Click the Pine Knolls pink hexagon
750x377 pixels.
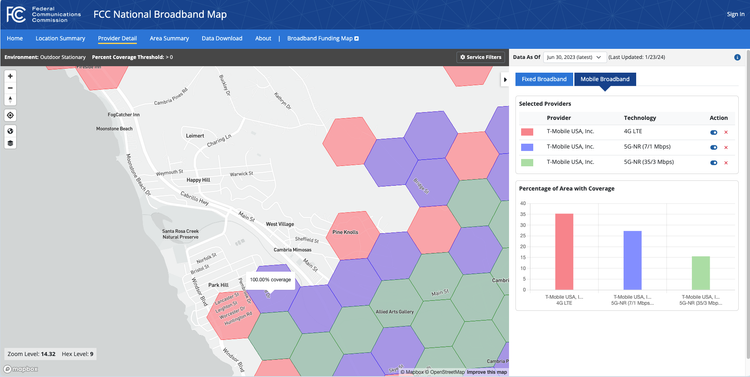(353, 236)
